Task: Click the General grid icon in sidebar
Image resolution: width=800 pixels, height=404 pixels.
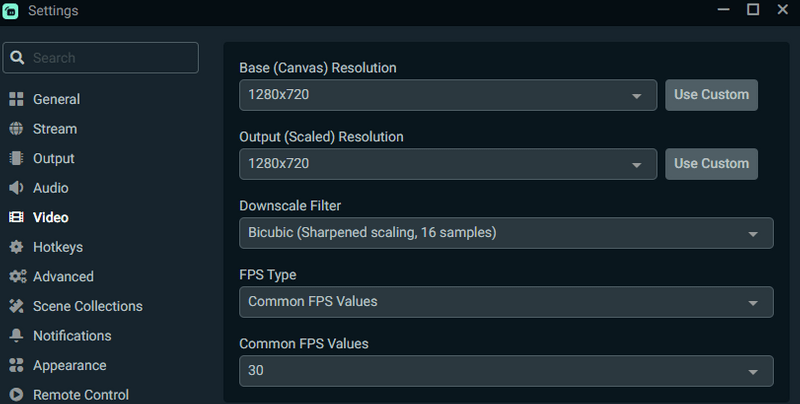Action: pos(16,99)
